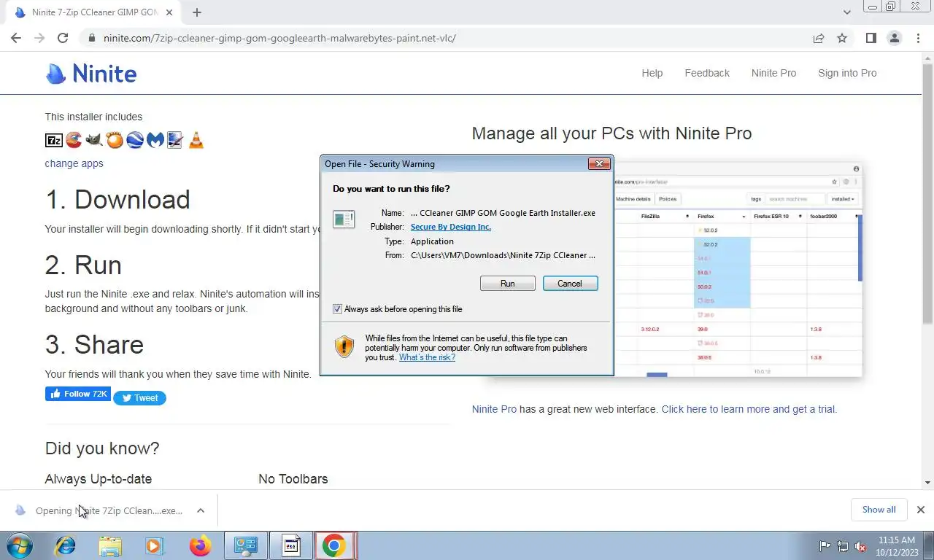Click the address bar URL
The width and height of the screenshot is (934, 560).
click(x=279, y=38)
